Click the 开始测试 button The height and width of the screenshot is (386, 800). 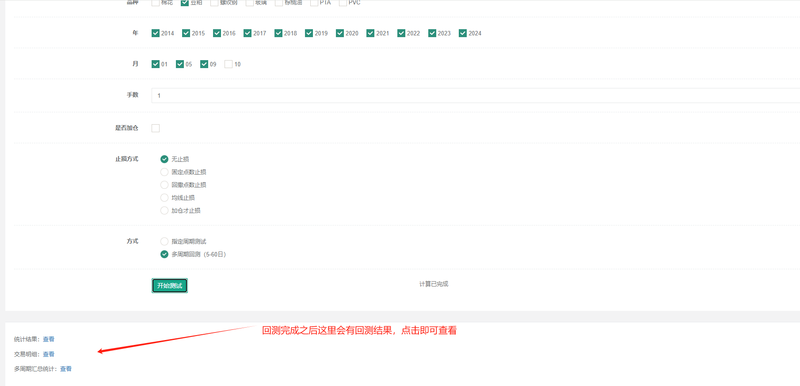(x=170, y=286)
